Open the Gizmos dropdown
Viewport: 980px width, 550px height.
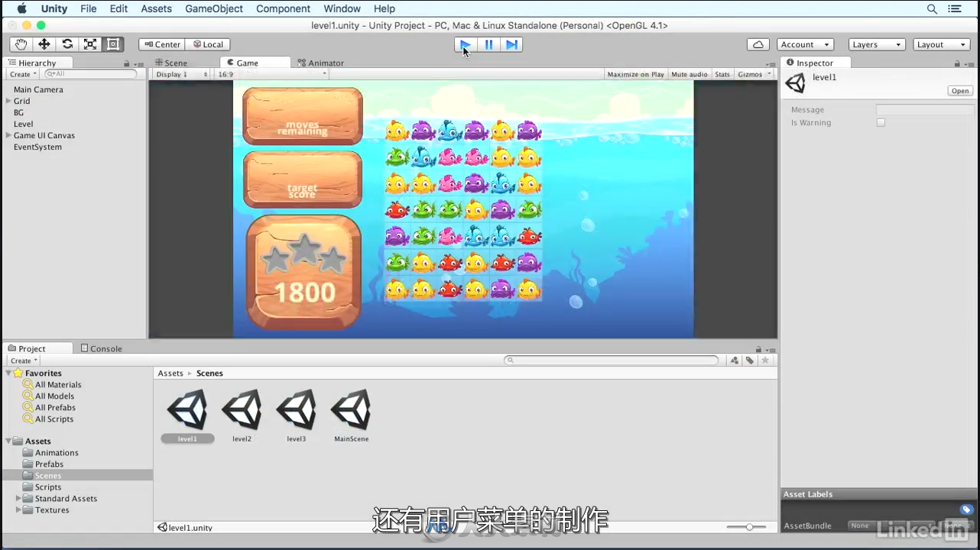(x=754, y=74)
